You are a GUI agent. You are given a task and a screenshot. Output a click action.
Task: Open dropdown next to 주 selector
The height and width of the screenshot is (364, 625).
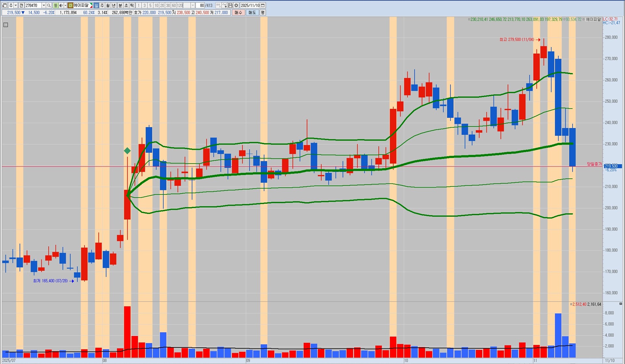pos(16,6)
